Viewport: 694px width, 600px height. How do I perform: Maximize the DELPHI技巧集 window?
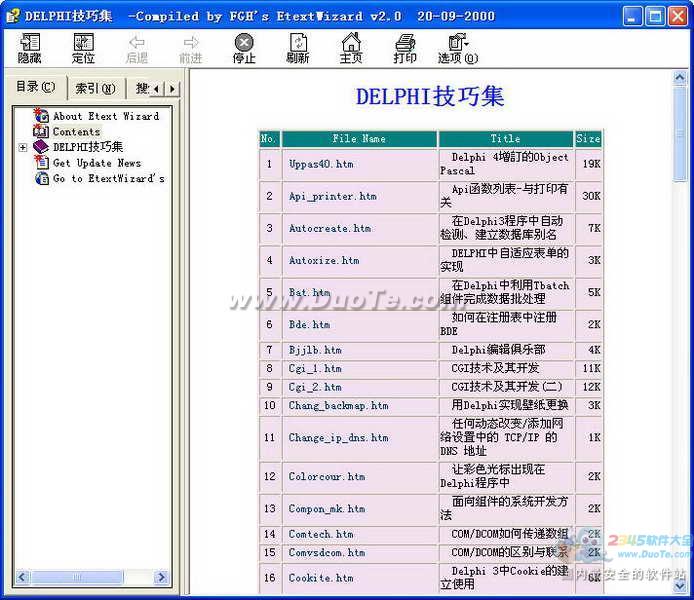655,16
